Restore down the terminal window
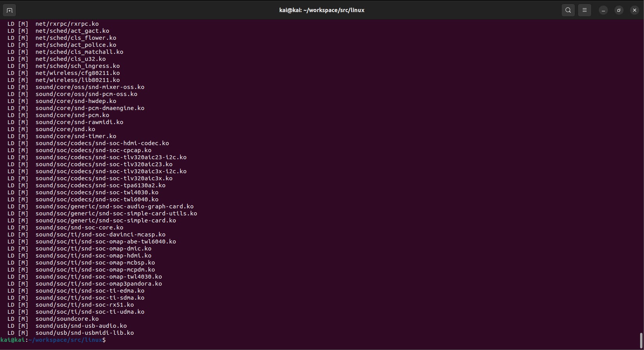644x350 pixels. [619, 11]
